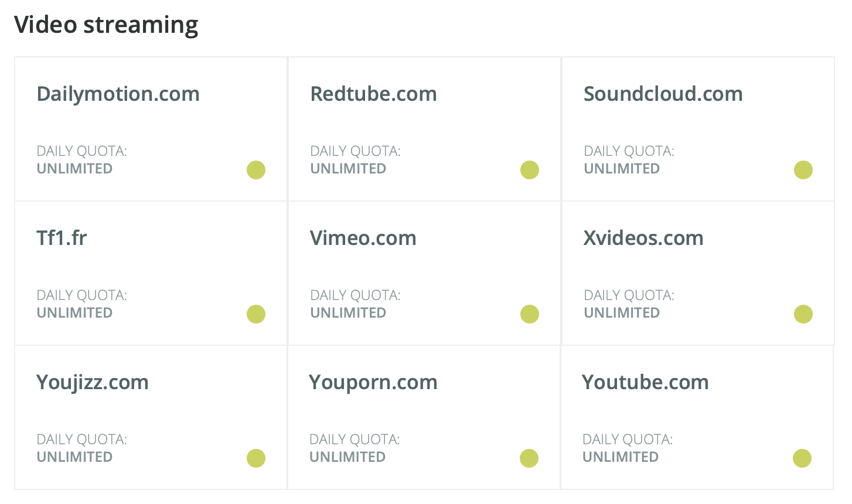Select the Youtube.com host name
852x504 pixels.
click(x=645, y=382)
